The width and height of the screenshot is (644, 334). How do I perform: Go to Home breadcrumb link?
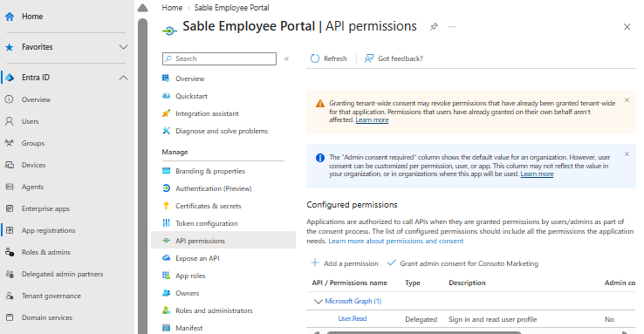point(172,8)
